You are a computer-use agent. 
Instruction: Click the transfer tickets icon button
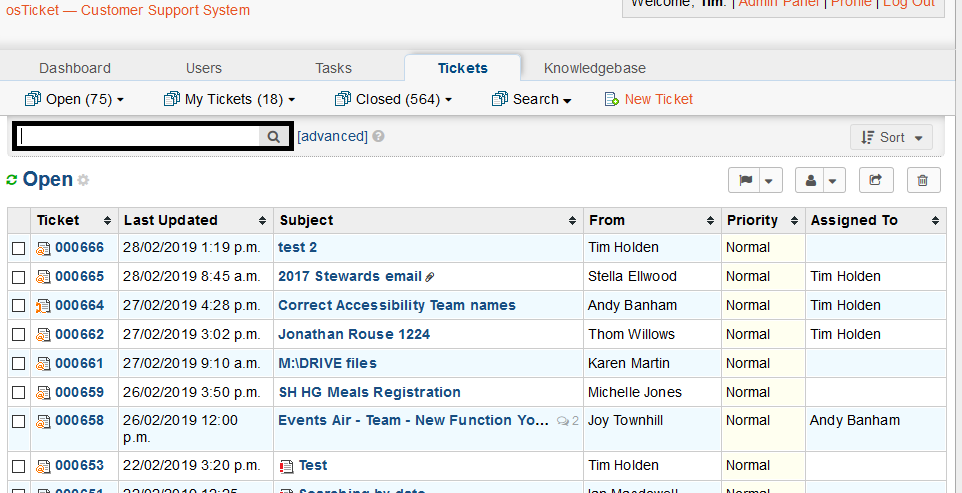pos(876,181)
